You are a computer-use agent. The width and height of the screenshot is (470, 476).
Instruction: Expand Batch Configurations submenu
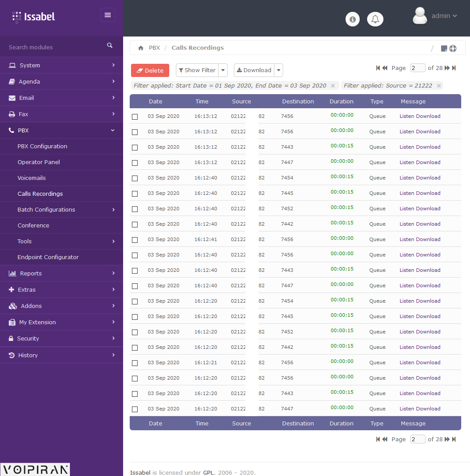click(62, 209)
